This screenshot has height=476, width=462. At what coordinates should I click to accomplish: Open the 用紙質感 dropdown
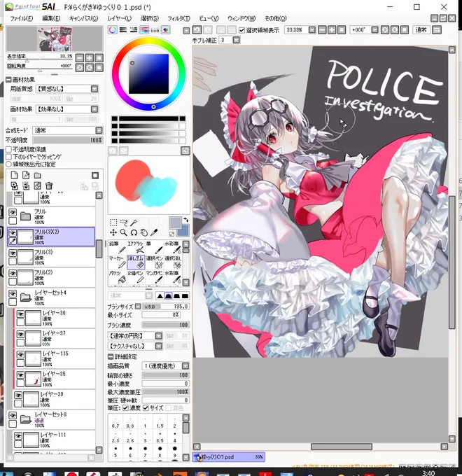(67, 89)
